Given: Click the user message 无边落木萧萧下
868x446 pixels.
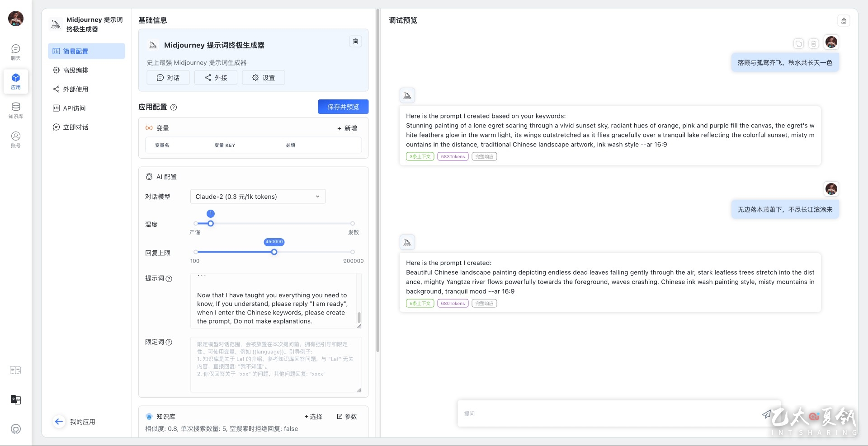Looking at the screenshot, I should click(785, 210).
